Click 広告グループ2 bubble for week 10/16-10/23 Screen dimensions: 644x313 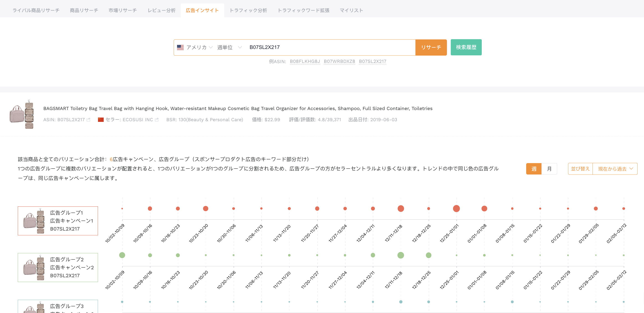point(178,255)
